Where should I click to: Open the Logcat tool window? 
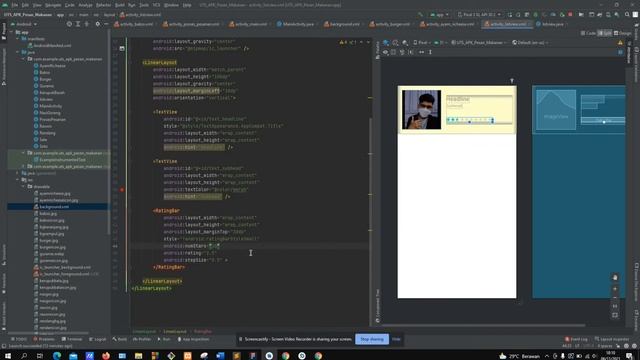pos(97,339)
